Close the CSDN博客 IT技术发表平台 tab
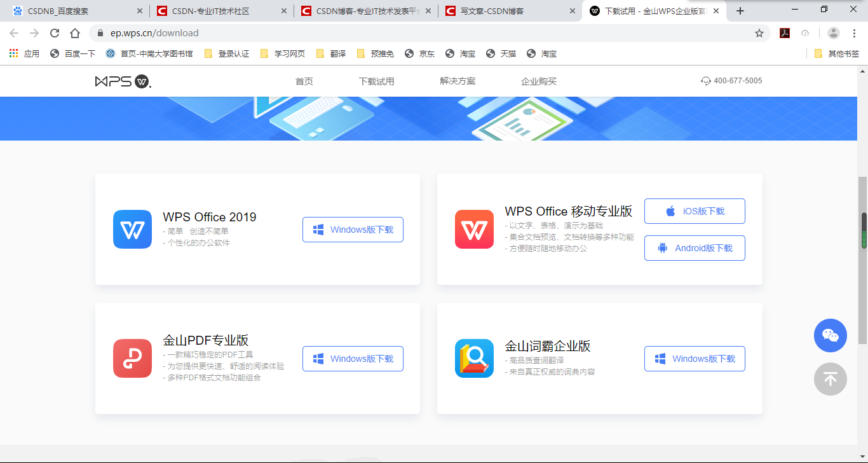Image resolution: width=868 pixels, height=463 pixels. tap(428, 11)
